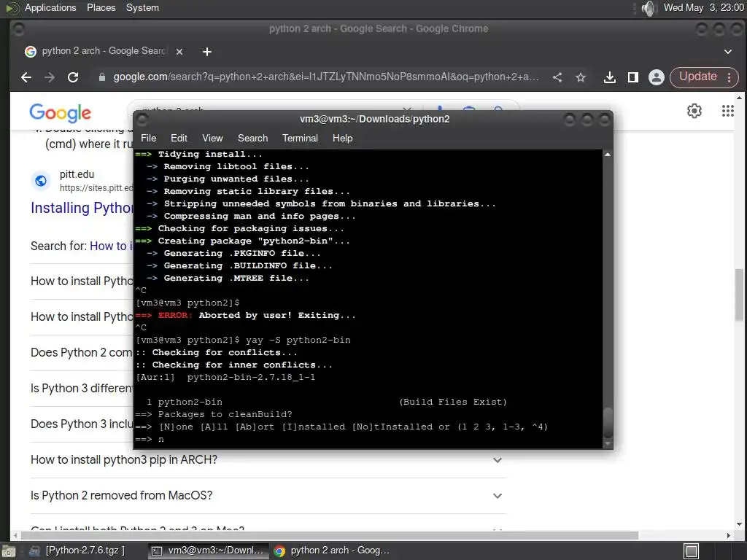
Task: Reload the Google search page
Action: click(73, 77)
